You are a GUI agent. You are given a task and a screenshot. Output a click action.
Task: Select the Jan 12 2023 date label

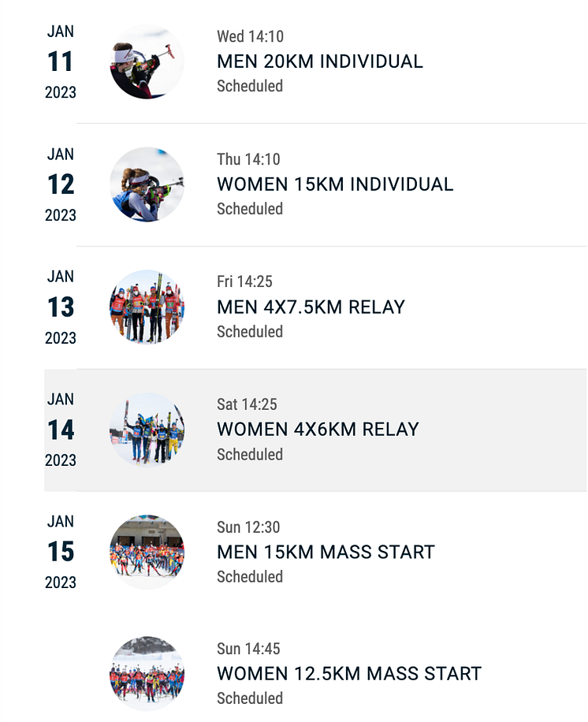(x=61, y=184)
